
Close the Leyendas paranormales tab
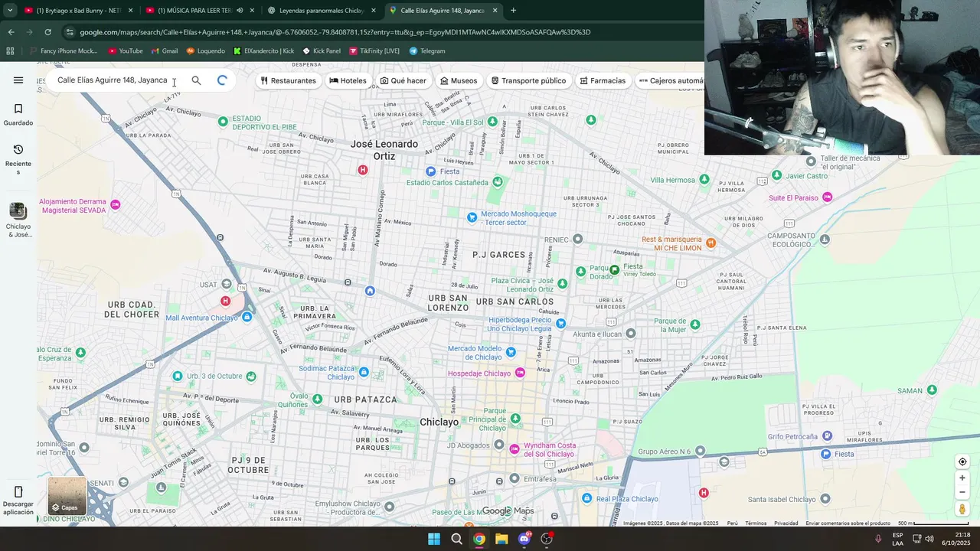pos(374,10)
